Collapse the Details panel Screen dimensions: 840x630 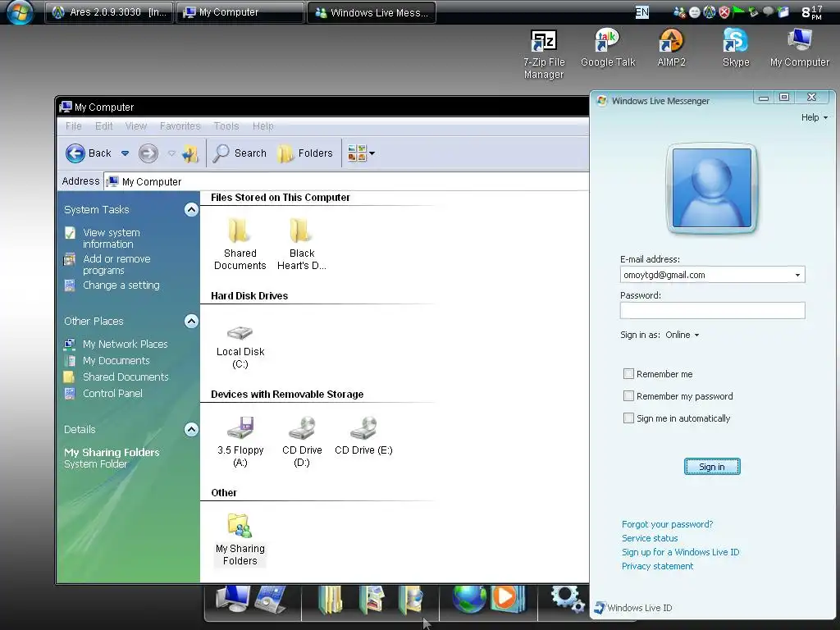point(191,429)
